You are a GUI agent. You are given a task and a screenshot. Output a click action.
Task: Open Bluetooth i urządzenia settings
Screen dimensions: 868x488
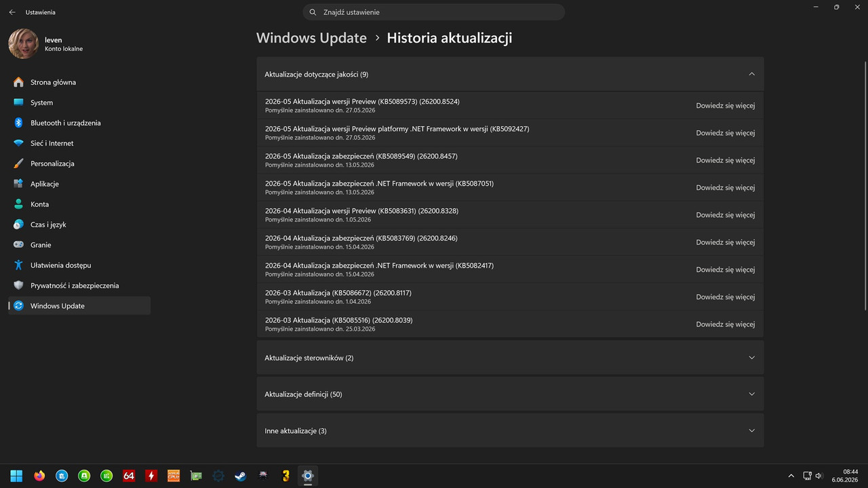point(79,123)
